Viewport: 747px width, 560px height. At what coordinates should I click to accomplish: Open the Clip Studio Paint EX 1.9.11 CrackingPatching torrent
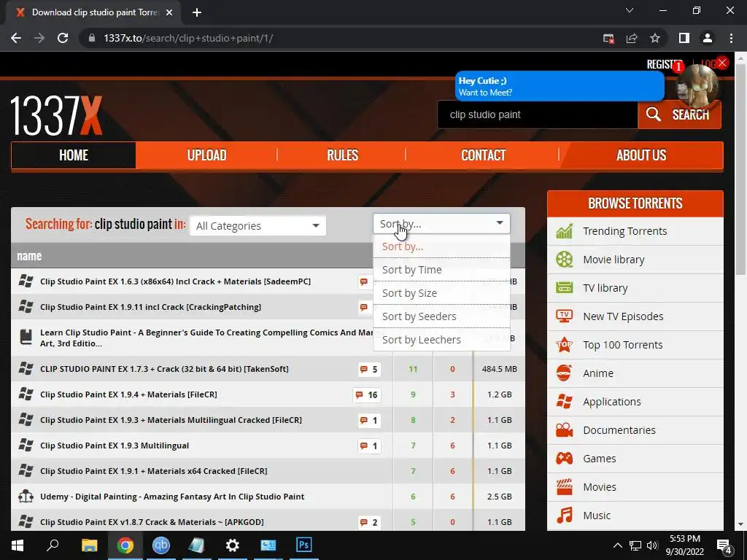click(x=150, y=307)
